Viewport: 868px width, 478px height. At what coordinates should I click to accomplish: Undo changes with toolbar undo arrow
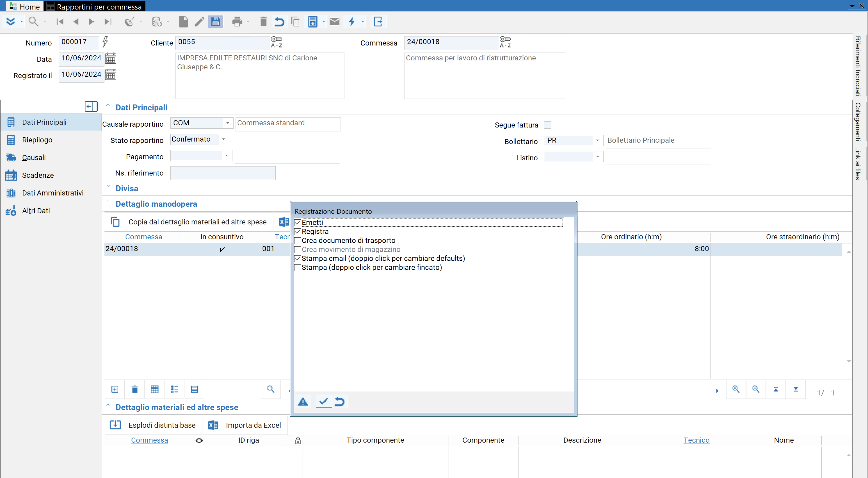coord(279,22)
